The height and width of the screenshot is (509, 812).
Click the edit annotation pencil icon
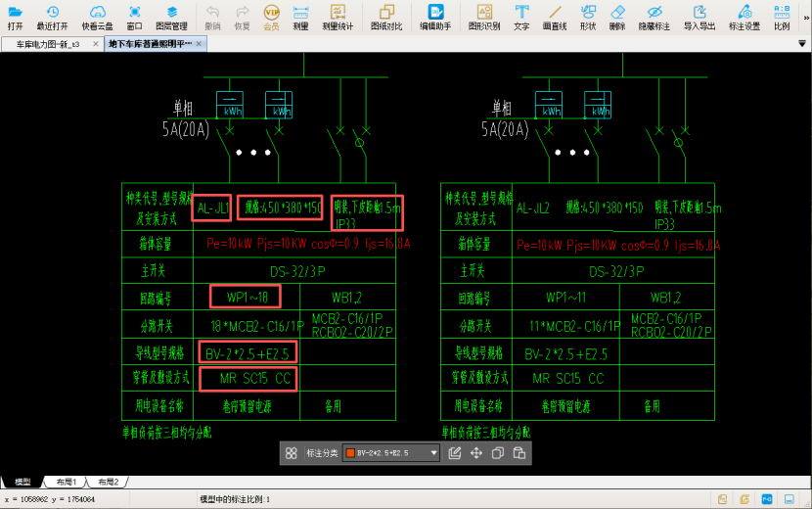click(455, 453)
